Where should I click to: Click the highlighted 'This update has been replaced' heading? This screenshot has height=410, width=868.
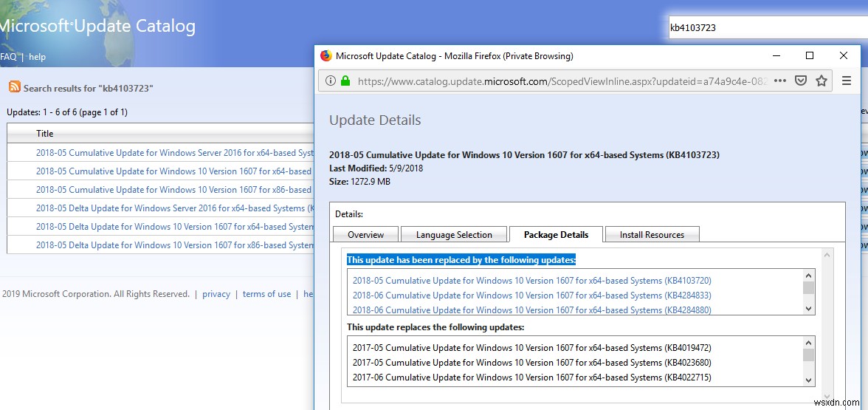[461, 260]
